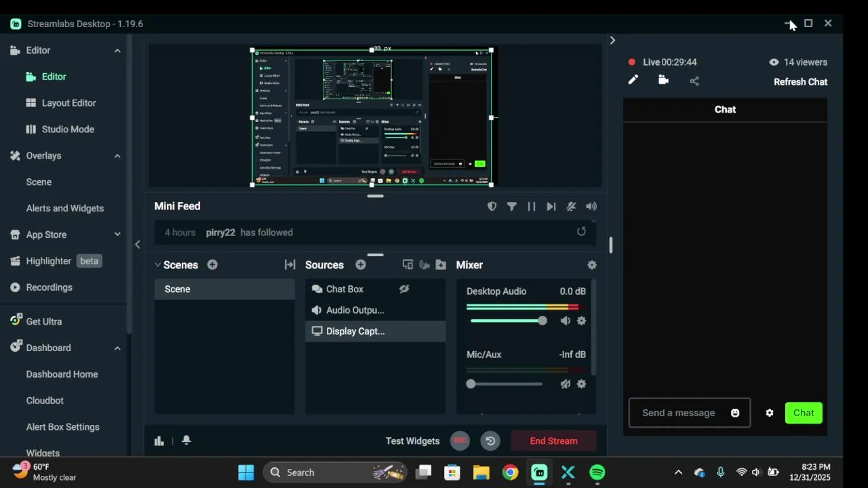Viewport: 868px width, 488px height.
Task: Collapse the Dashboard sidebar section
Action: tap(117, 348)
